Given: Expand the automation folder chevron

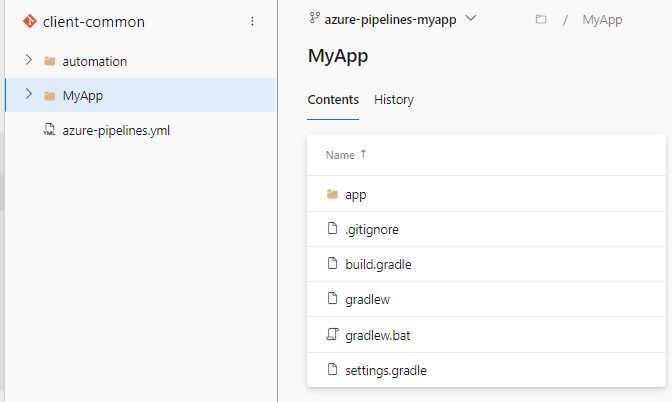Looking at the screenshot, I should (29, 61).
